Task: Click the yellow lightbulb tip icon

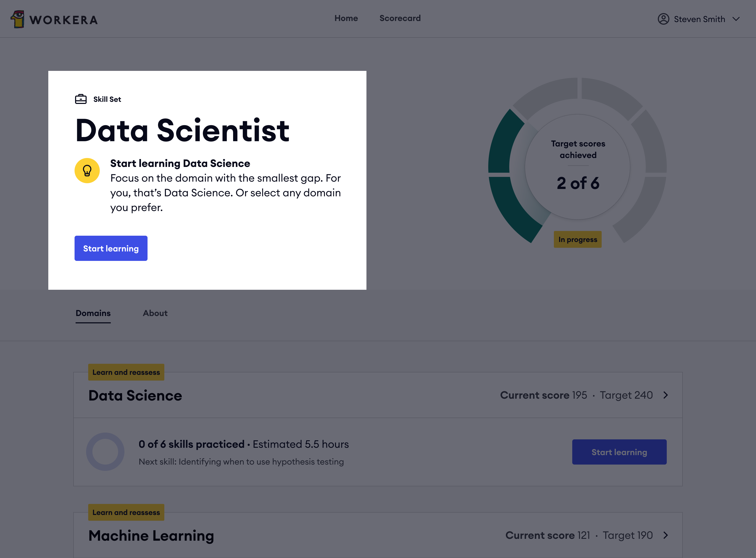Action: tap(87, 171)
